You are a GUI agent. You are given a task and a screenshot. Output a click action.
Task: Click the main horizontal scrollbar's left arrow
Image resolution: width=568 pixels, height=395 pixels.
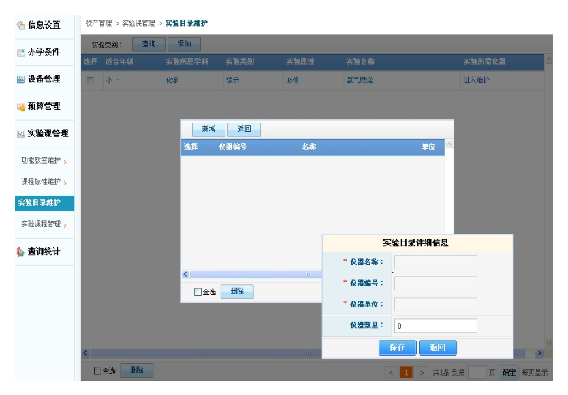tap(85, 353)
